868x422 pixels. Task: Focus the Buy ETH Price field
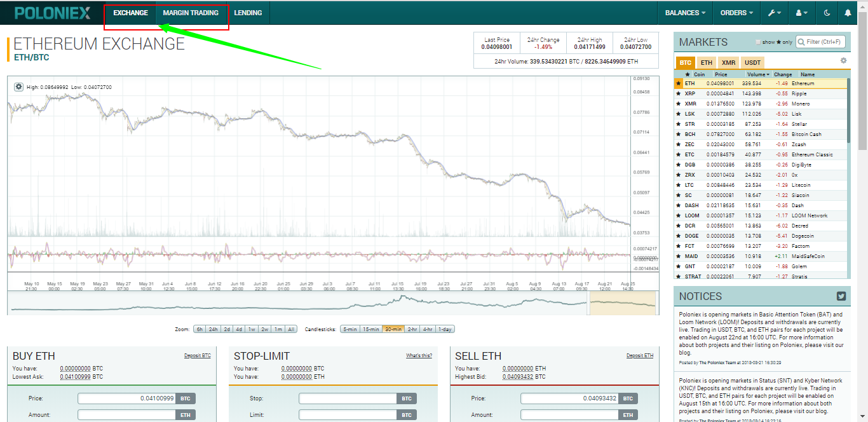point(126,398)
